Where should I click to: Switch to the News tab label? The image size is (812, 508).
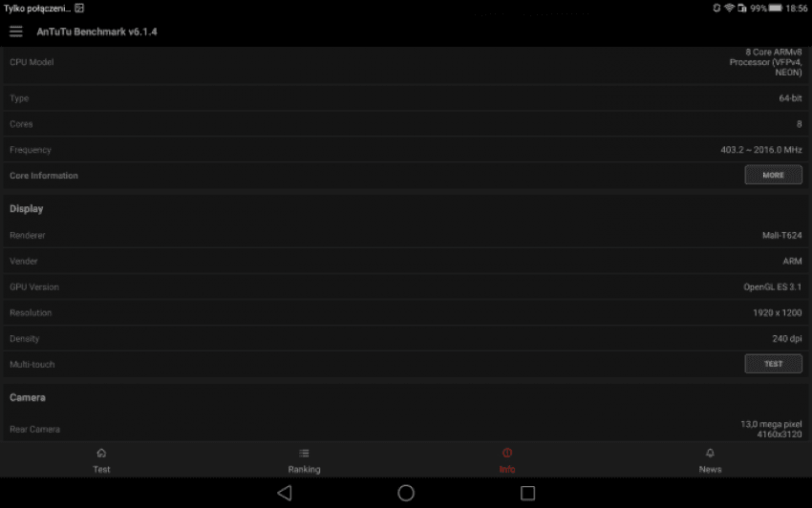710,470
